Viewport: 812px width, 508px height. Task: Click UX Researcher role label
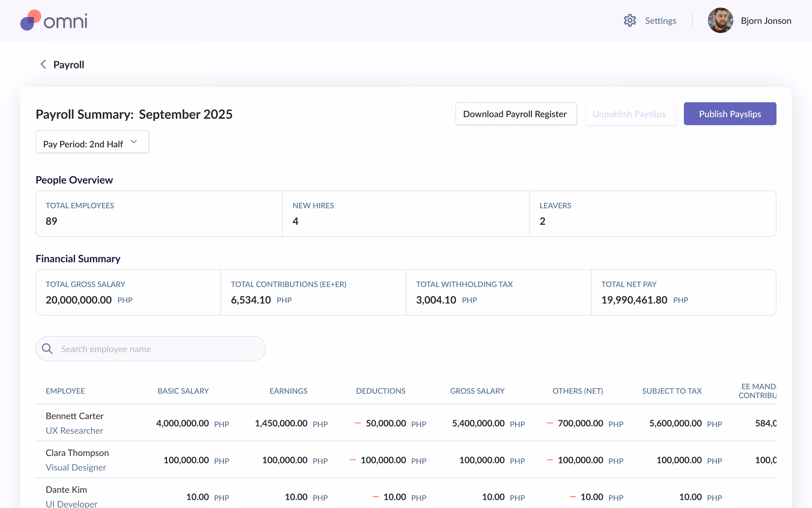75,431
